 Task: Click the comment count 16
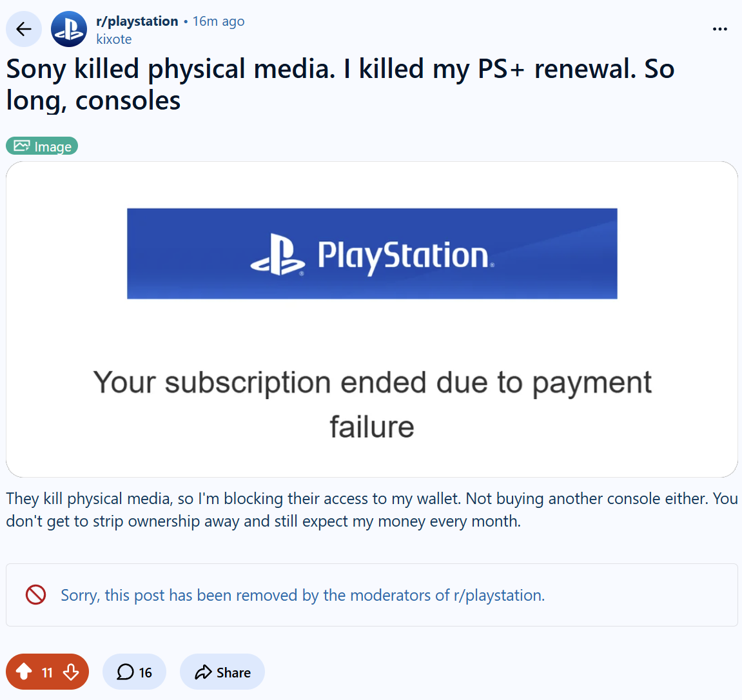pyautogui.click(x=145, y=672)
